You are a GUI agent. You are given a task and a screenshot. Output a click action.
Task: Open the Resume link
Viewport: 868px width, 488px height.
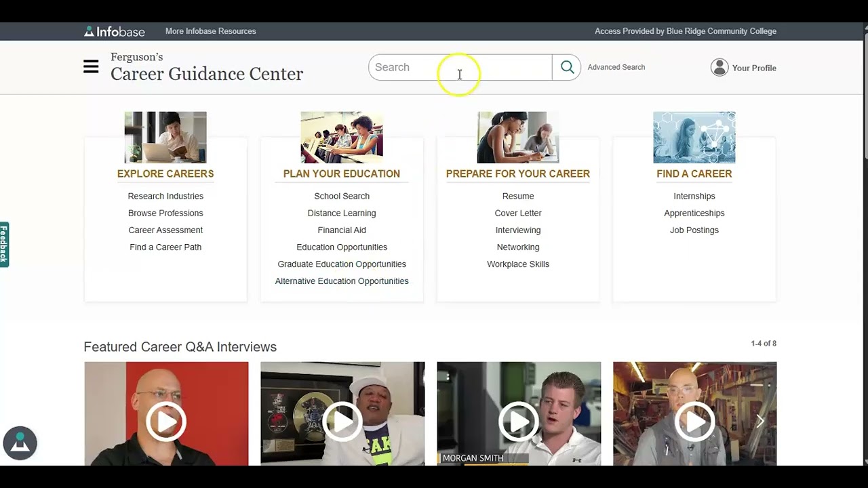pos(518,196)
